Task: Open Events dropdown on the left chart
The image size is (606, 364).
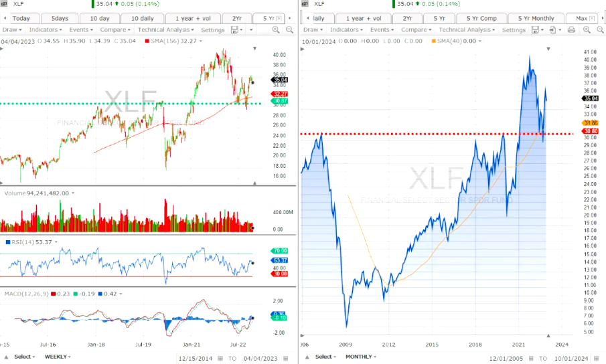Action: click(81, 29)
